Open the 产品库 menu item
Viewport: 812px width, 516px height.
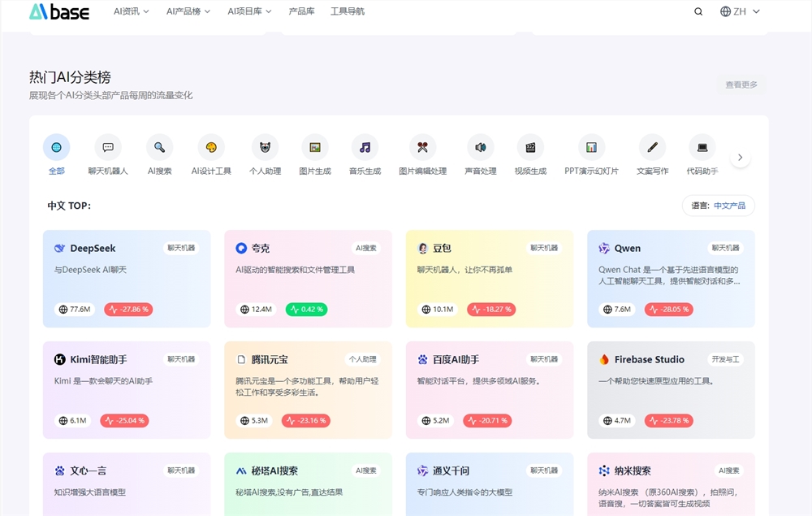301,11
